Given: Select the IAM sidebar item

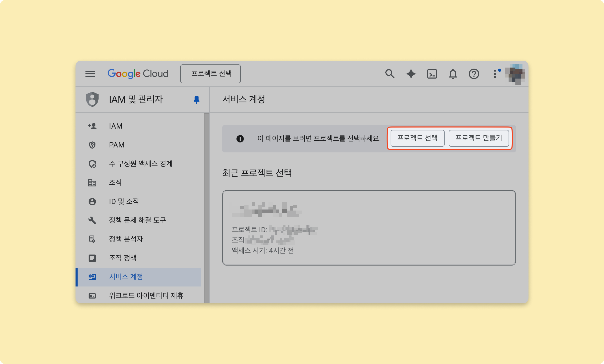Looking at the screenshot, I should 116,126.
